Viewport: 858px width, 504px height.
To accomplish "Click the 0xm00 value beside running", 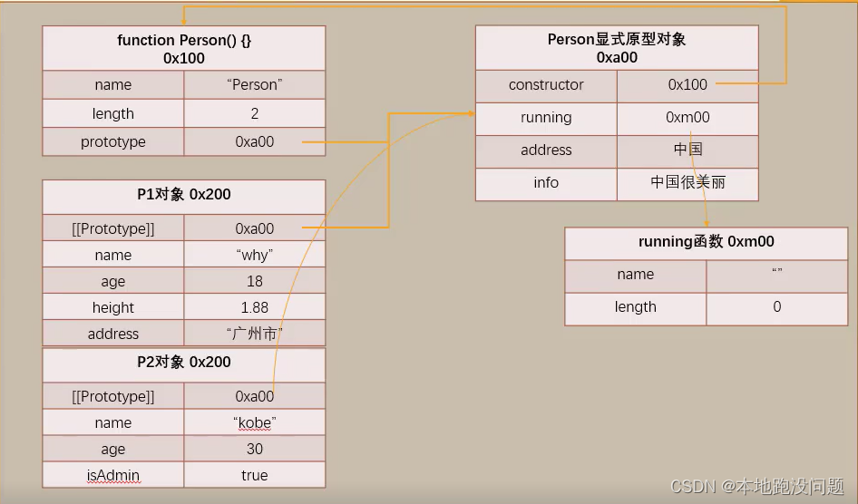I will click(x=687, y=119).
